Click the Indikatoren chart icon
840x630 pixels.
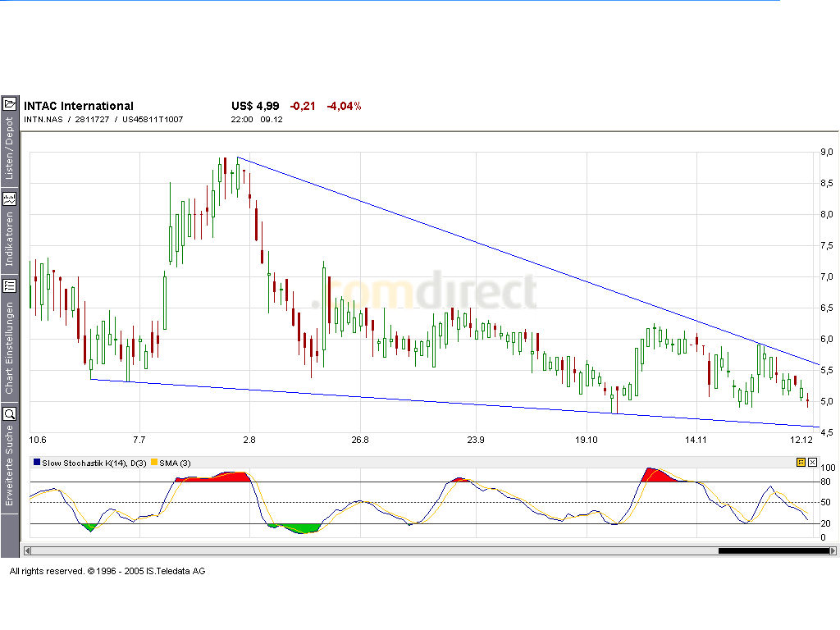[x=10, y=199]
